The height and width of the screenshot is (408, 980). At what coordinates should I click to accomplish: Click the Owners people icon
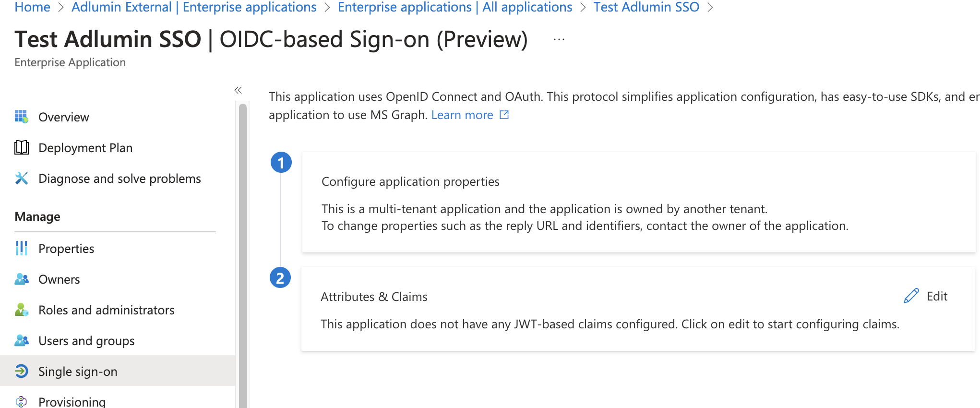[22, 279]
